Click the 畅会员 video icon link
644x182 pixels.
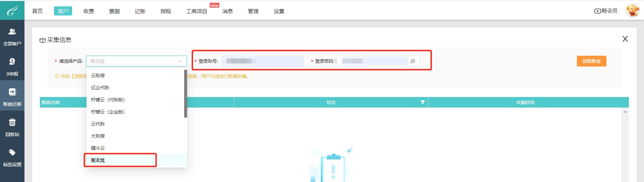pyautogui.click(x=606, y=11)
